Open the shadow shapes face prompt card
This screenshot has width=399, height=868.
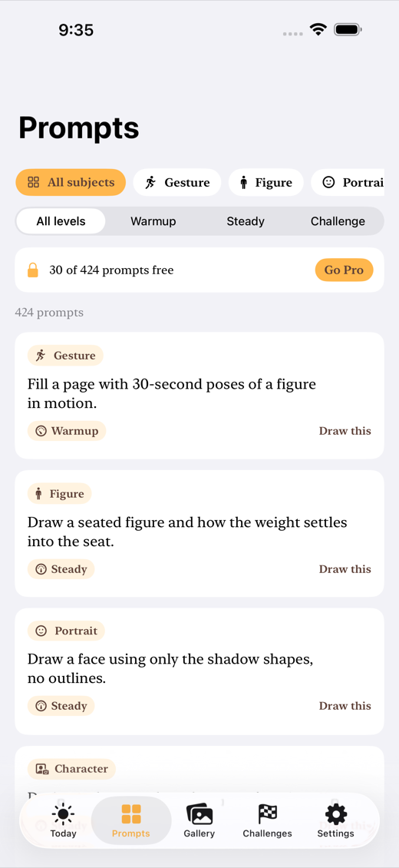[x=199, y=671]
